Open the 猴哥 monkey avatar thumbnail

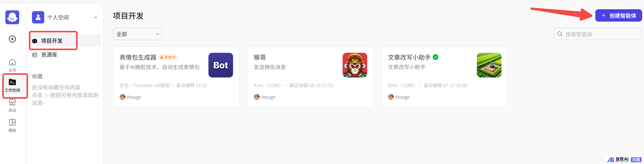coord(355,65)
